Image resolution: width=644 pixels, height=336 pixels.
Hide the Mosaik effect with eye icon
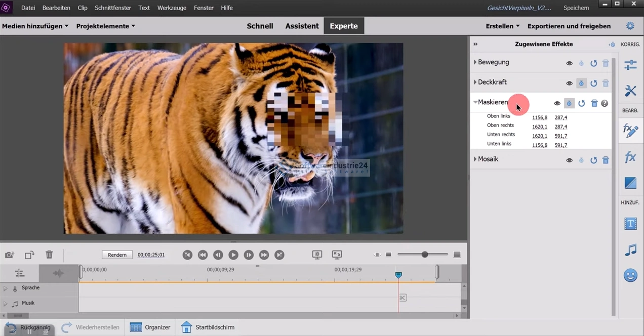click(x=569, y=160)
